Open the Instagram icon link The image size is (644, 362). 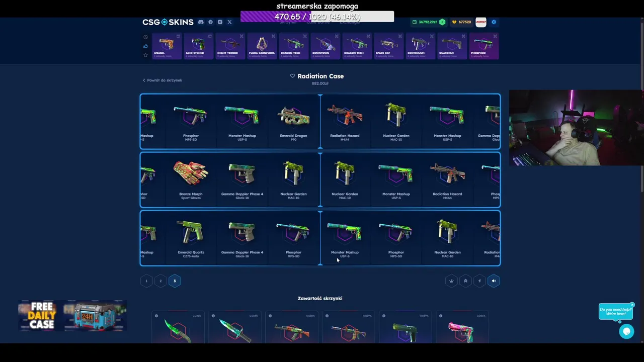(220, 22)
